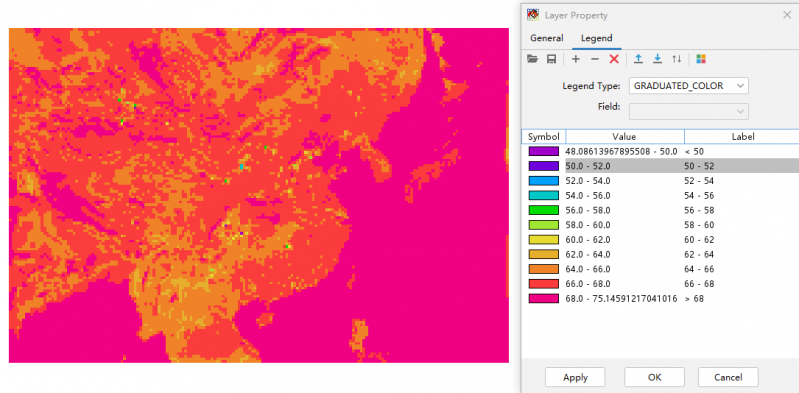799x393 pixels.
Task: Add a legend break with plus icon
Action: [x=576, y=59]
